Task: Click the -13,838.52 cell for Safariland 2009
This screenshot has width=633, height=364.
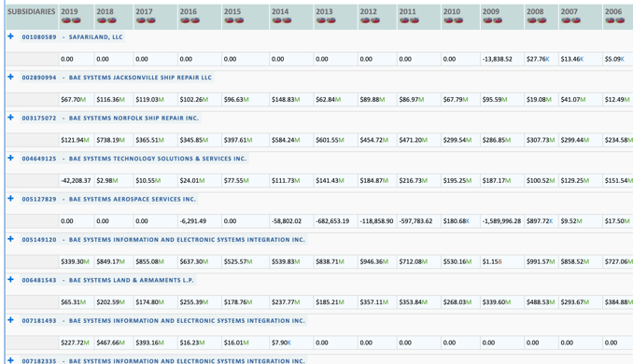Action: coord(501,59)
